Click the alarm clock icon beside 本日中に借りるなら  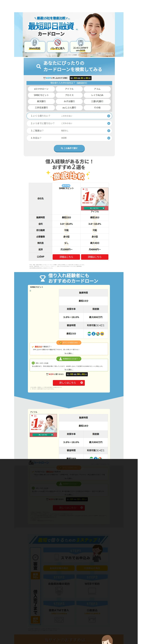[47, 374]
